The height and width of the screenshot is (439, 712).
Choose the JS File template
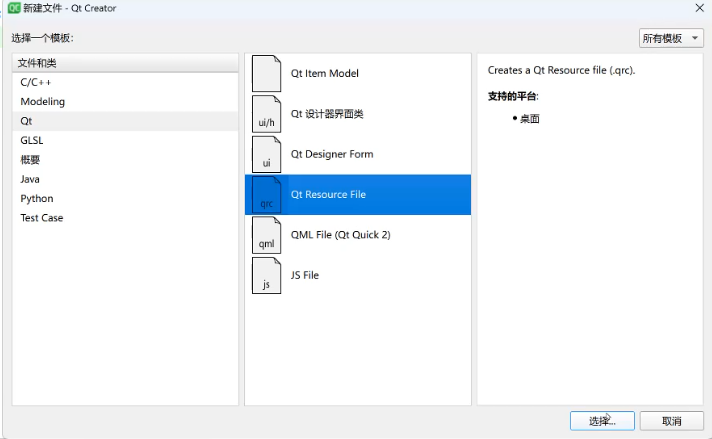click(x=358, y=276)
